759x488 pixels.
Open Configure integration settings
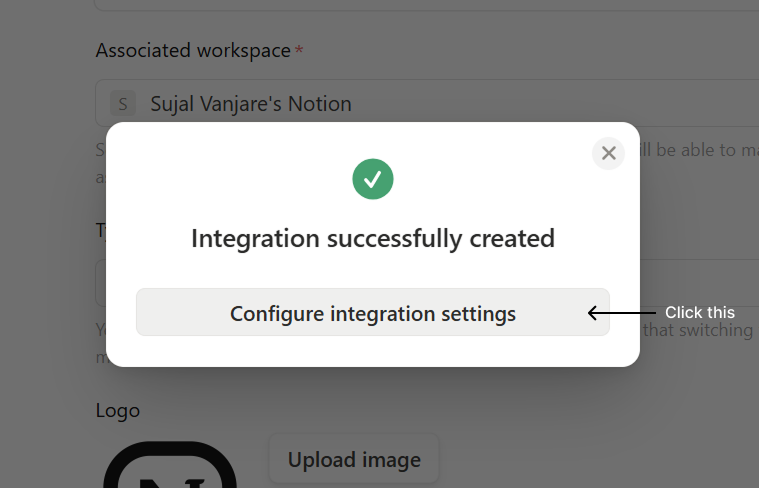(373, 312)
